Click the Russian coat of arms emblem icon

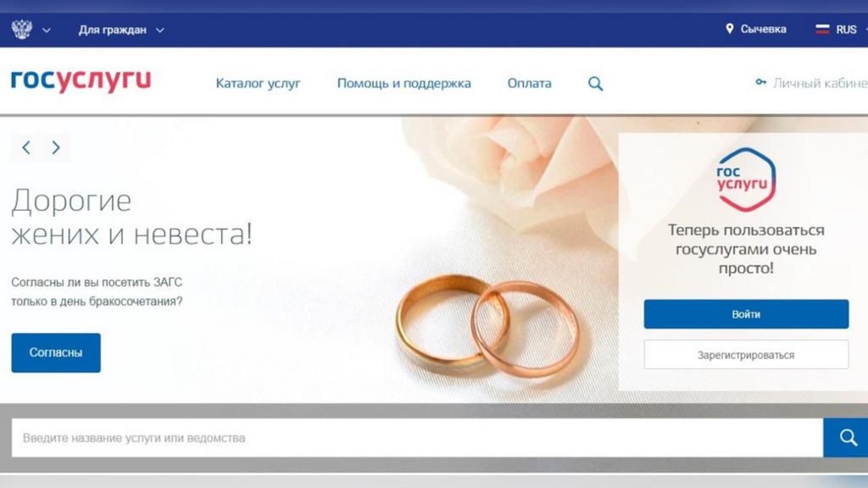[x=21, y=30]
